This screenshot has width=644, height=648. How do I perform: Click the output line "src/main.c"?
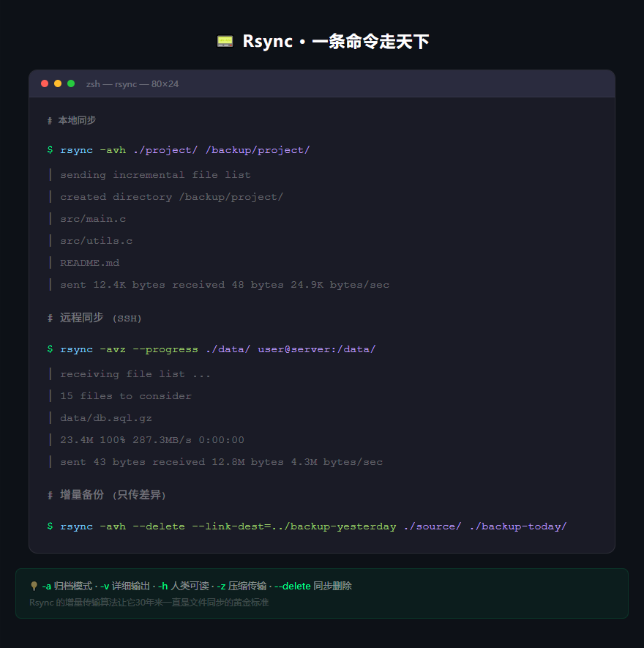[x=93, y=219]
